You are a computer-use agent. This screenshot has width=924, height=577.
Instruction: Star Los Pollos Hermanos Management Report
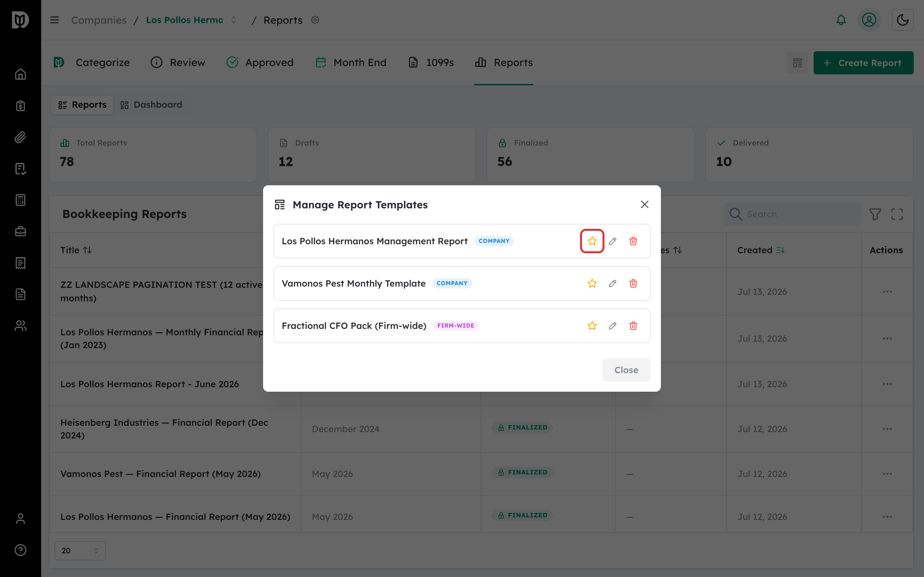coord(592,241)
